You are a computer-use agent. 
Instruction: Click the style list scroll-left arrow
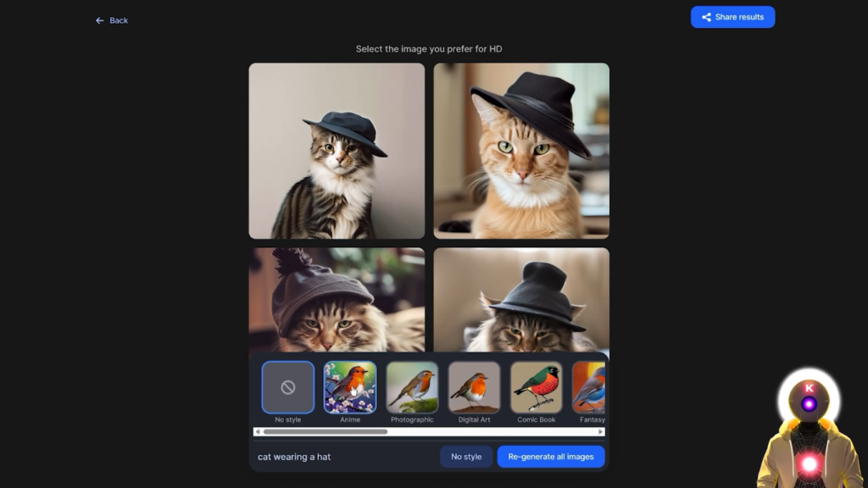(258, 431)
